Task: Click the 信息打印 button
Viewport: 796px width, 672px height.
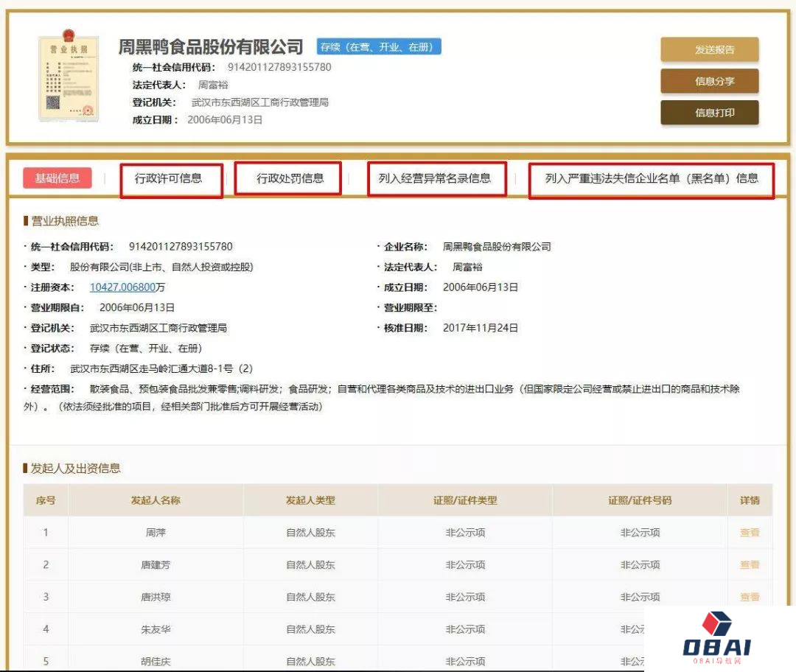Action: [x=709, y=112]
